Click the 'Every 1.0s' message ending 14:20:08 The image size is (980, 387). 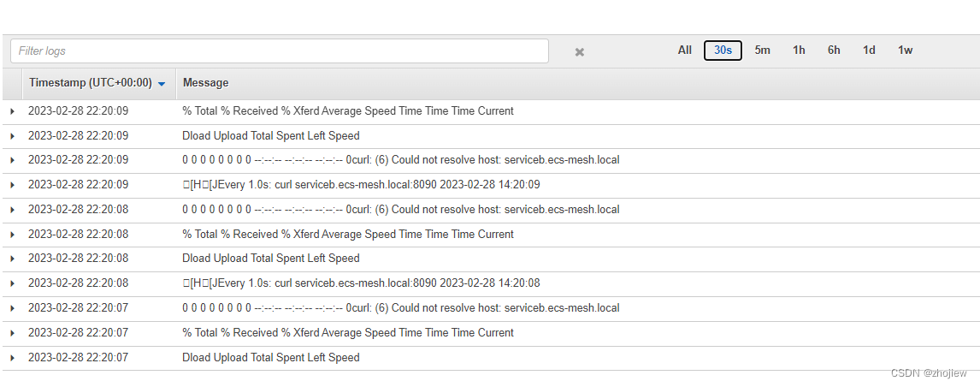click(x=361, y=283)
